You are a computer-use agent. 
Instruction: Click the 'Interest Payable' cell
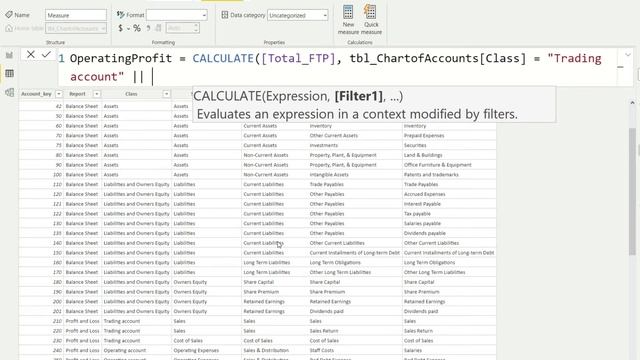point(422,204)
